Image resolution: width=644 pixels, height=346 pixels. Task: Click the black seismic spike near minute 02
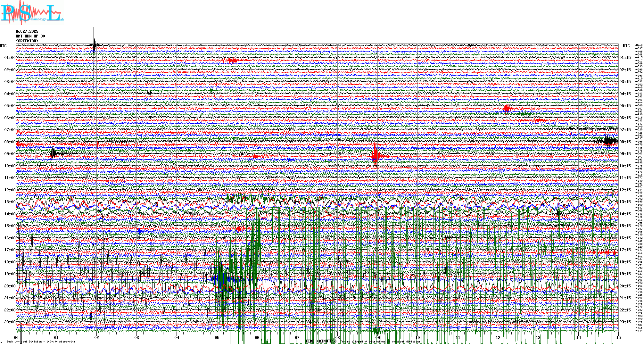(x=94, y=45)
